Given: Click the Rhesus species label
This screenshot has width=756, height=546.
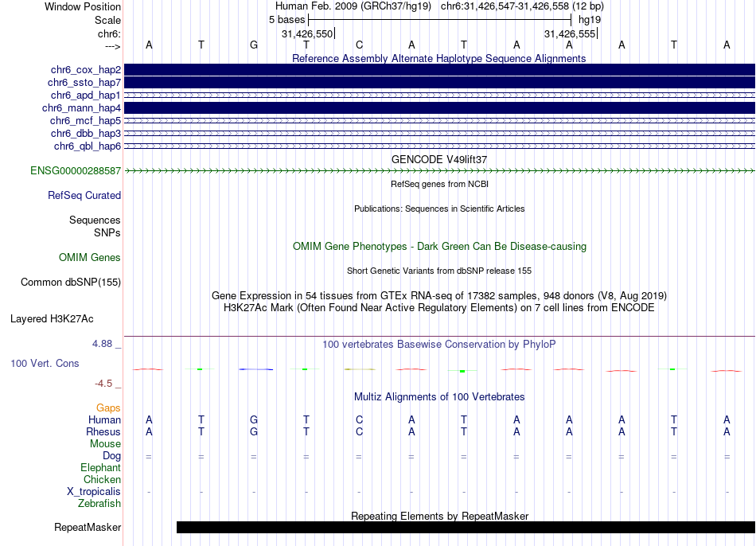Looking at the screenshot, I should [103, 431].
